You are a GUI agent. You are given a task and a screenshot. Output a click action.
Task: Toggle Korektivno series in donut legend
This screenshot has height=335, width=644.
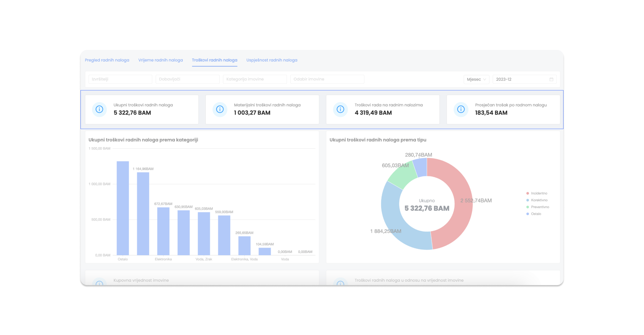537,200
